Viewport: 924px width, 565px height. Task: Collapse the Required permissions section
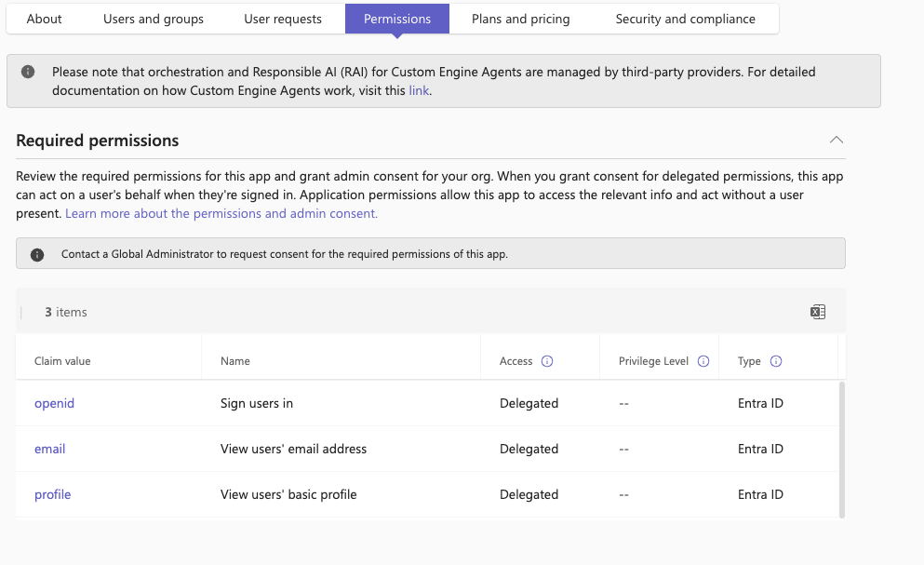837,140
